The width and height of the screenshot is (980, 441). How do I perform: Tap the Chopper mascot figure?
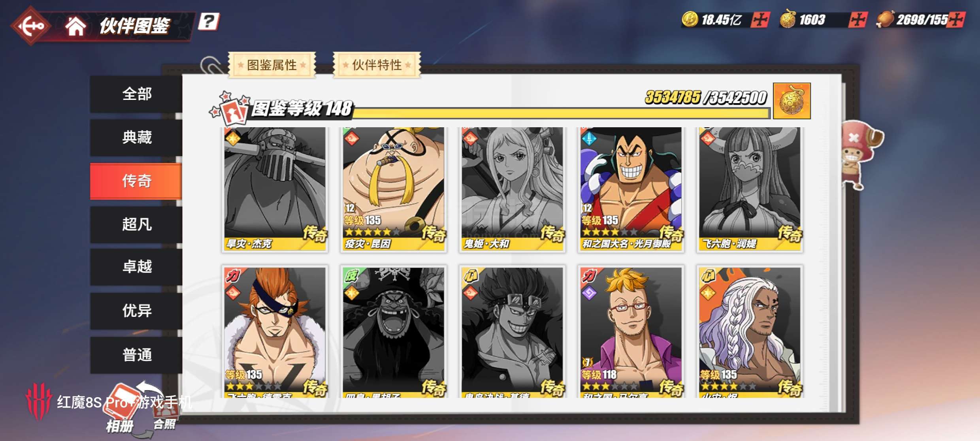pyautogui.click(x=859, y=155)
